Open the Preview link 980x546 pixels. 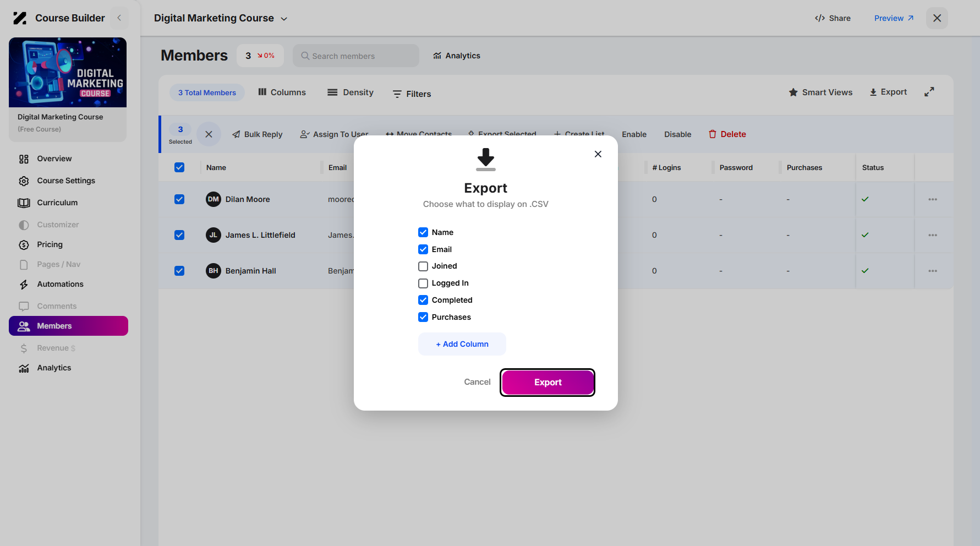(x=894, y=18)
